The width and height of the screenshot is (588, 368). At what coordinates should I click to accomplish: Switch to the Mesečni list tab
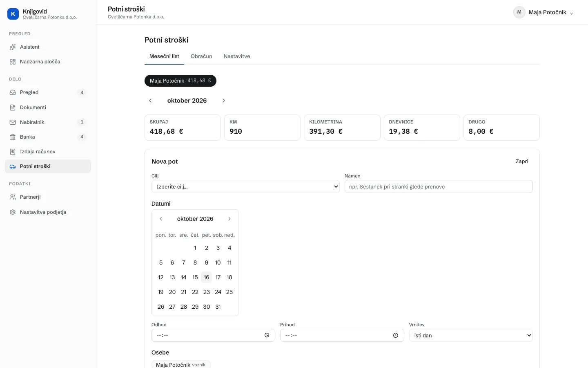tap(164, 56)
